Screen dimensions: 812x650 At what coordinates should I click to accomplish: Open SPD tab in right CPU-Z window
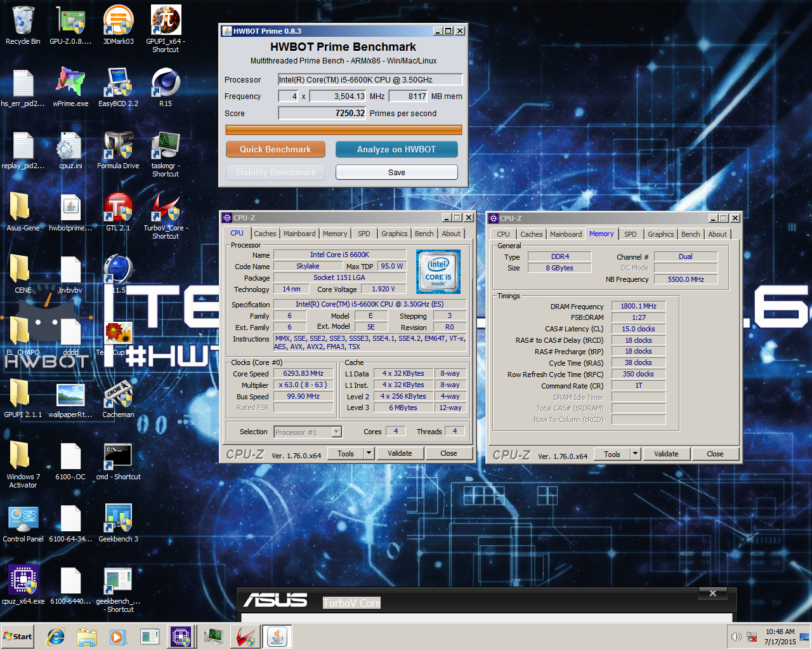(x=631, y=234)
